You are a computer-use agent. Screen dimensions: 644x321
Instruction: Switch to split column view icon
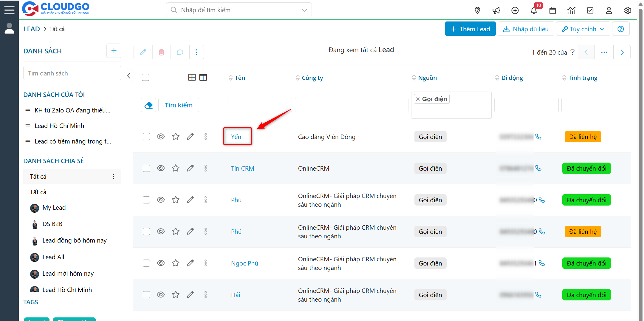click(203, 78)
